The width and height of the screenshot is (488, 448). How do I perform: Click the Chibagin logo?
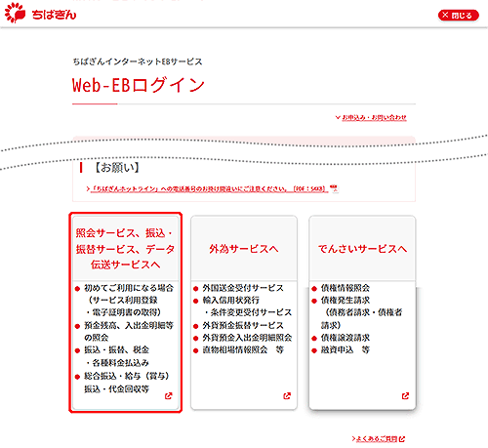(40, 14)
